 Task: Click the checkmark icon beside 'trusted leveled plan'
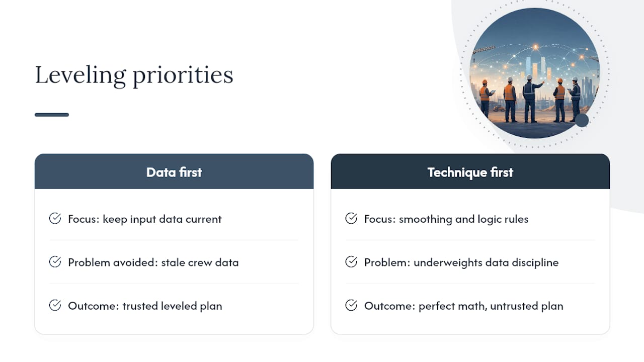55,305
